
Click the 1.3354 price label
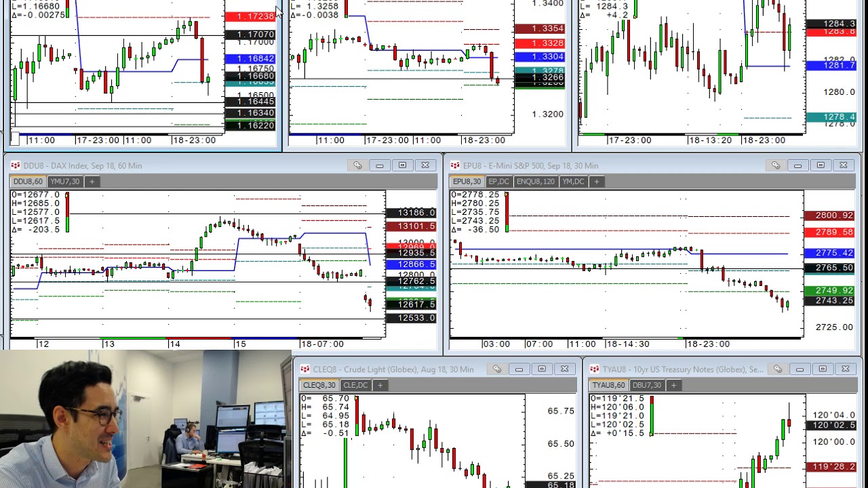540,28
